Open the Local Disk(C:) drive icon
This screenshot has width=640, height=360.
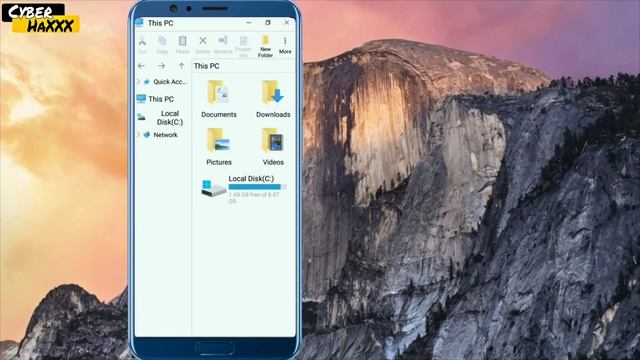tap(213, 189)
